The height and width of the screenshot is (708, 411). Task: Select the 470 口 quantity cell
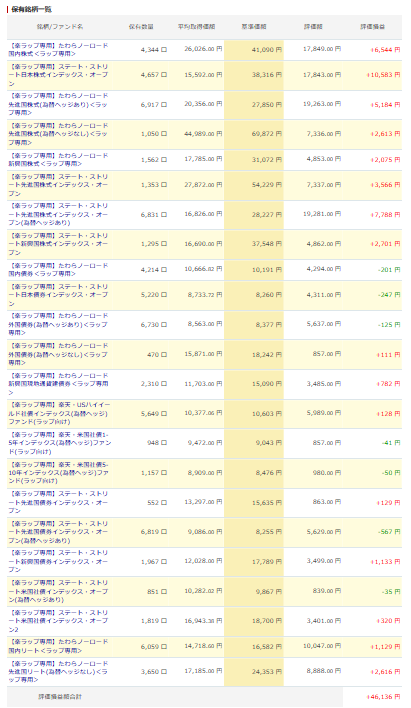(157, 355)
